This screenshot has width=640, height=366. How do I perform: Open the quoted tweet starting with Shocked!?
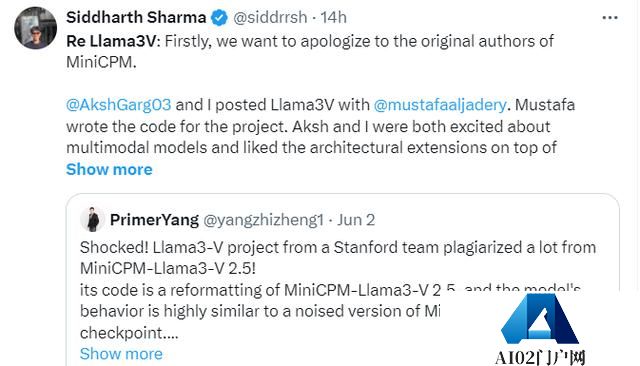342,279
